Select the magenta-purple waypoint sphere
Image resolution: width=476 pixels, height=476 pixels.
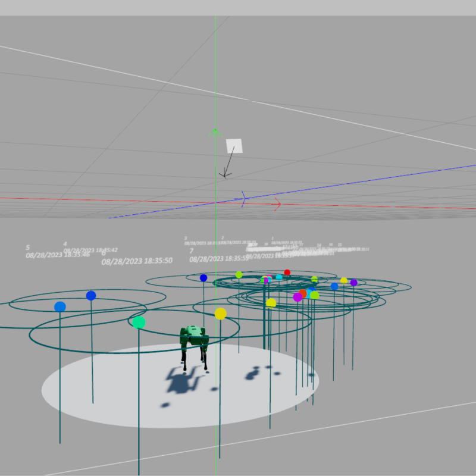[x=297, y=297]
